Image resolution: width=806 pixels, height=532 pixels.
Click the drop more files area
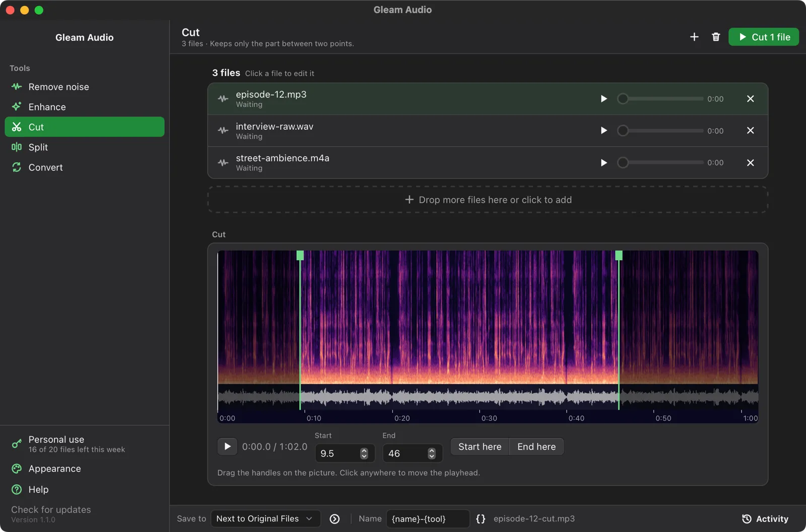pyautogui.click(x=488, y=200)
